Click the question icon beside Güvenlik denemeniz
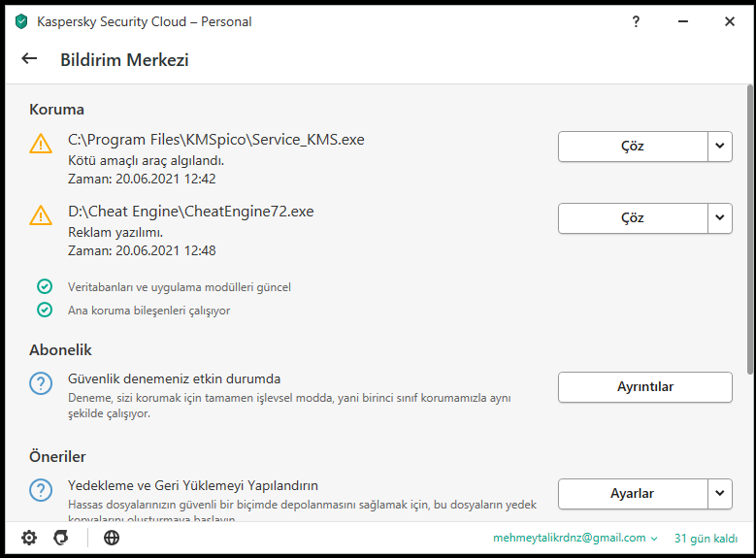756x558 pixels. coord(41,383)
